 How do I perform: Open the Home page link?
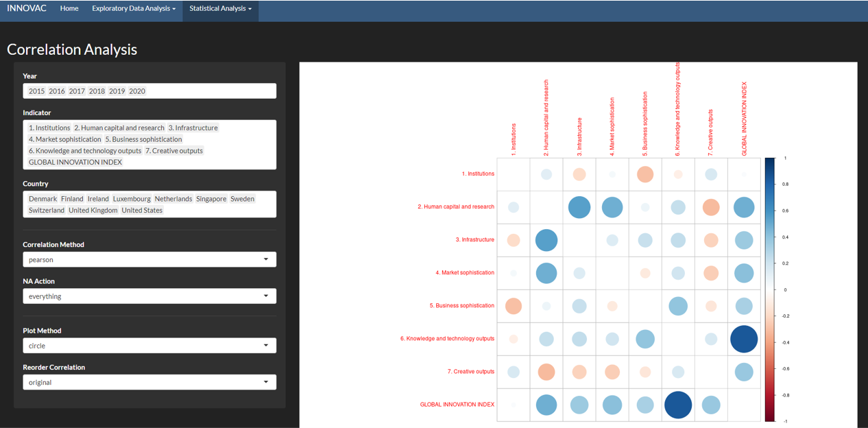tap(69, 9)
